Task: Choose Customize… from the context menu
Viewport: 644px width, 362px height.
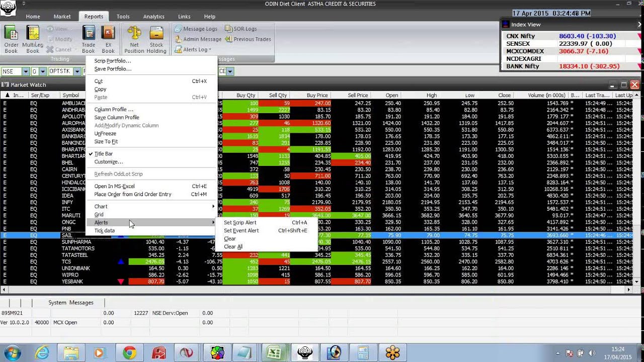Action: click(x=151, y=162)
